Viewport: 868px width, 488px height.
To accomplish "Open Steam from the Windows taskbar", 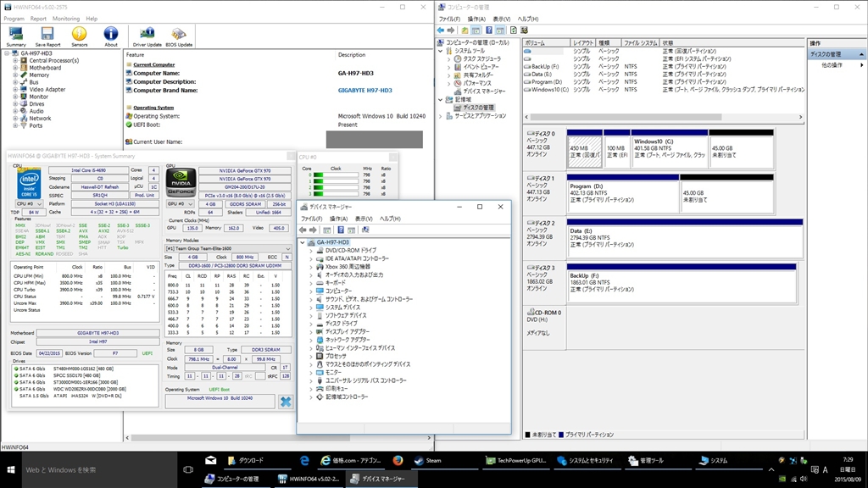I will pyautogui.click(x=428, y=461).
